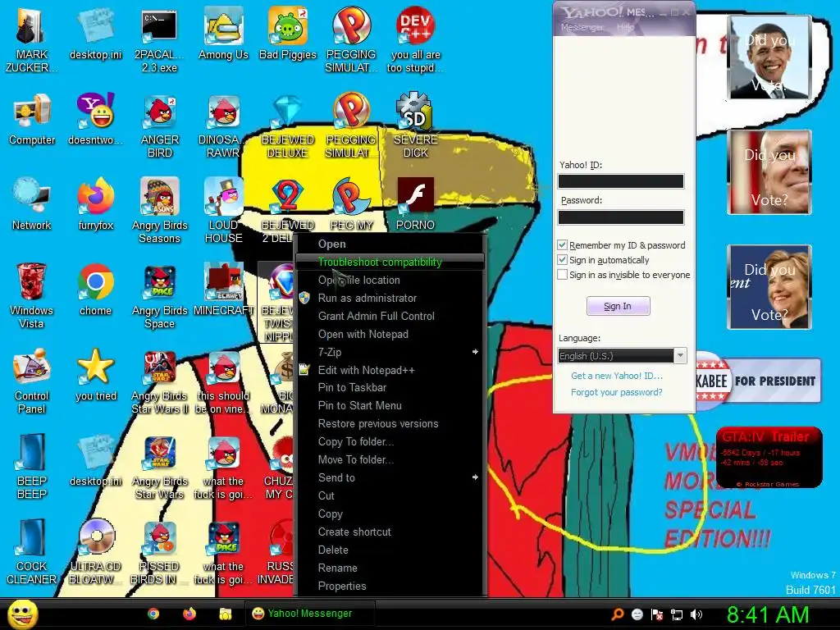Open Messenger menu in Yahoo window

pyautogui.click(x=582, y=27)
